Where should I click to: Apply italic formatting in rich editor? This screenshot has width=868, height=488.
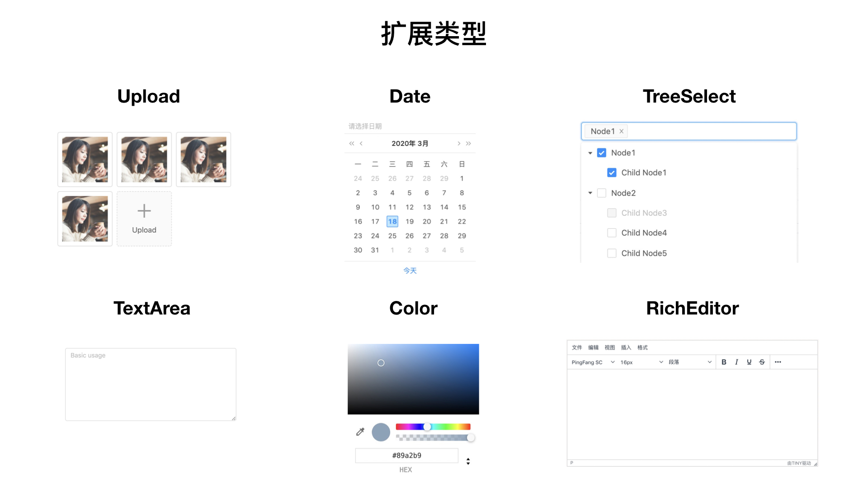tap(736, 362)
